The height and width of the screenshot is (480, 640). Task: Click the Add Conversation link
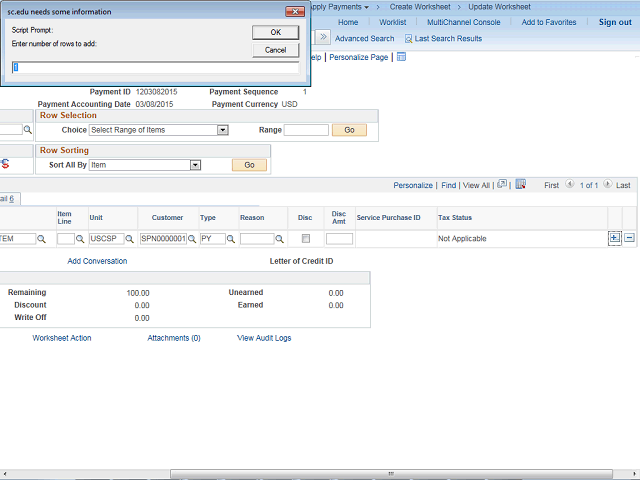pos(97,261)
